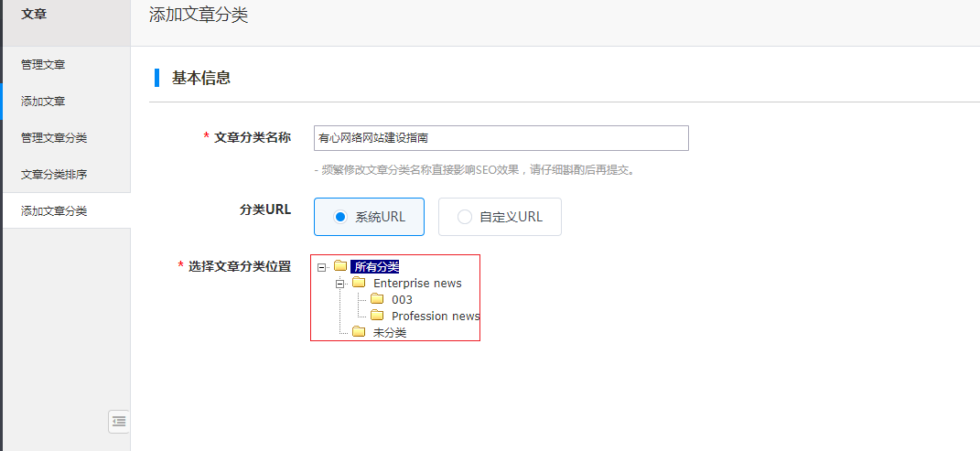Click the sidebar collapse icon at bottom
Viewport: 980px width, 451px height.
coord(119,421)
